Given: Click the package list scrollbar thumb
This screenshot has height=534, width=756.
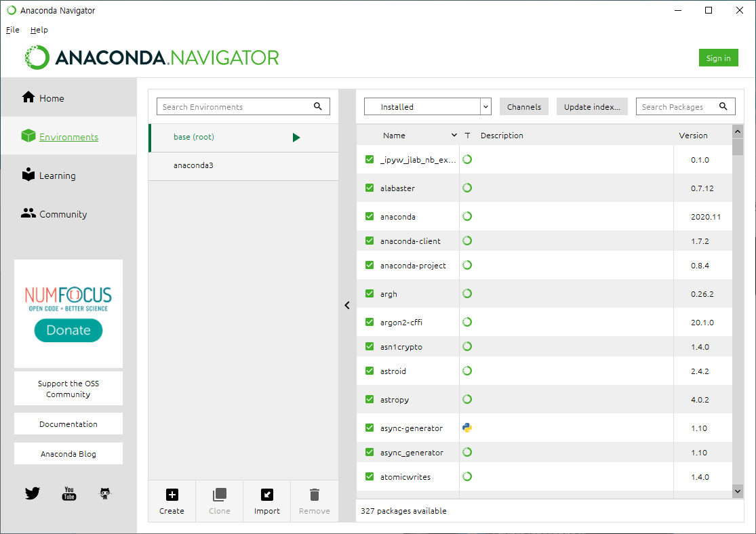Looking at the screenshot, I should 738,146.
